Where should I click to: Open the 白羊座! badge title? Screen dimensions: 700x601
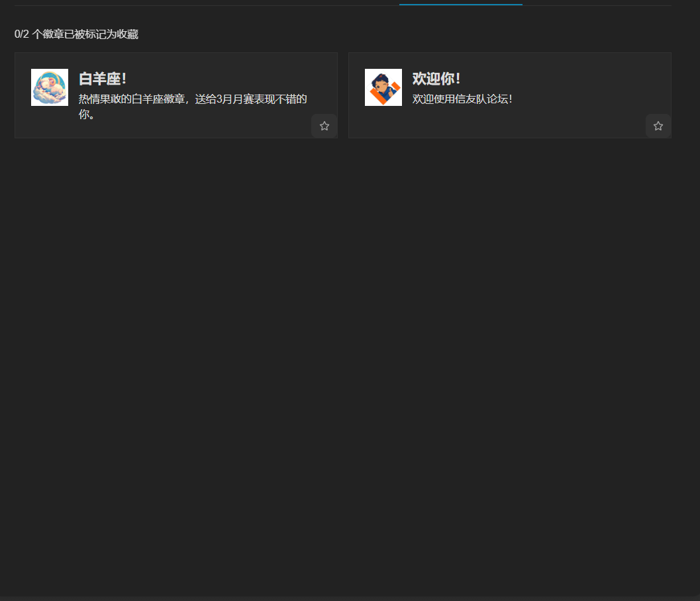[103, 79]
